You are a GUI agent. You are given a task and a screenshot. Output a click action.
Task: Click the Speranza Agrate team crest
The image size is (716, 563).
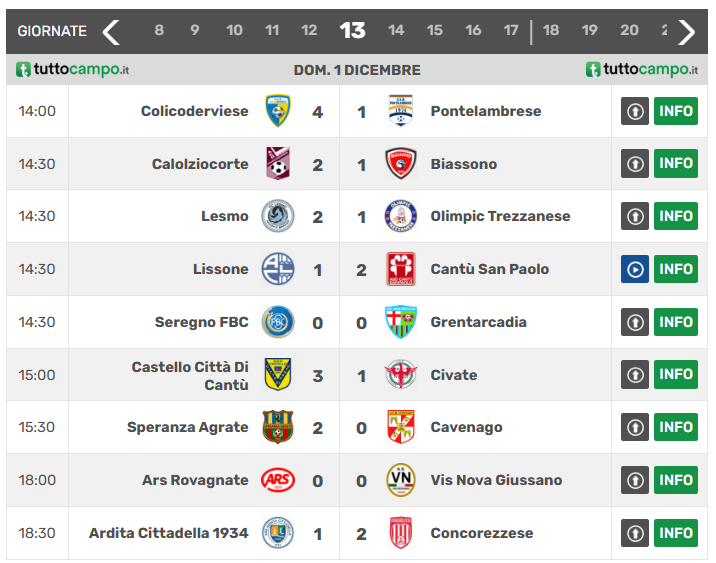(x=277, y=427)
